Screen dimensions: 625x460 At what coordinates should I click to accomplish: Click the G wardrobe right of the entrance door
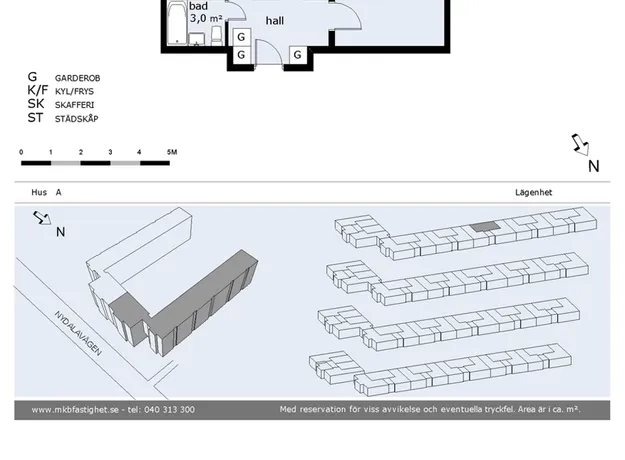(x=297, y=55)
